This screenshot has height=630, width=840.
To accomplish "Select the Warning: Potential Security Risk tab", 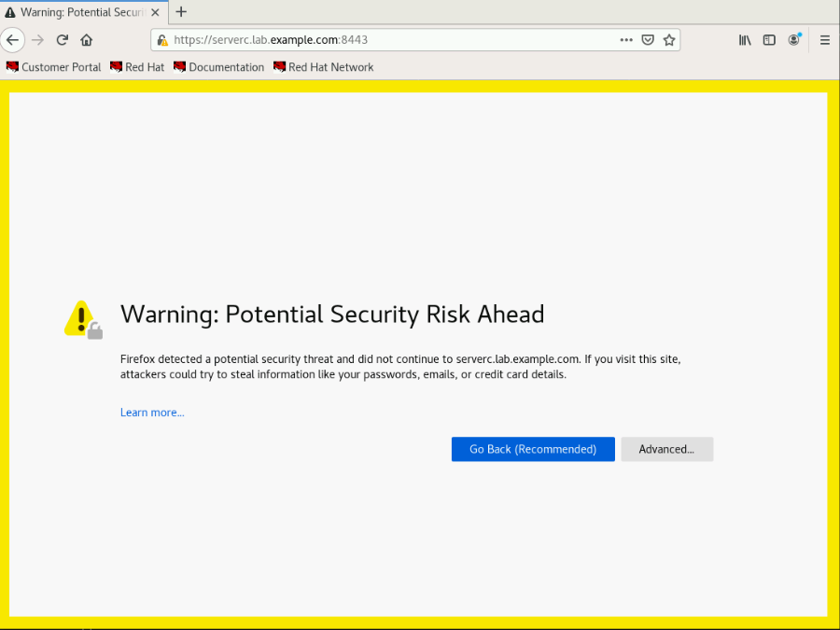I will (x=84, y=12).
